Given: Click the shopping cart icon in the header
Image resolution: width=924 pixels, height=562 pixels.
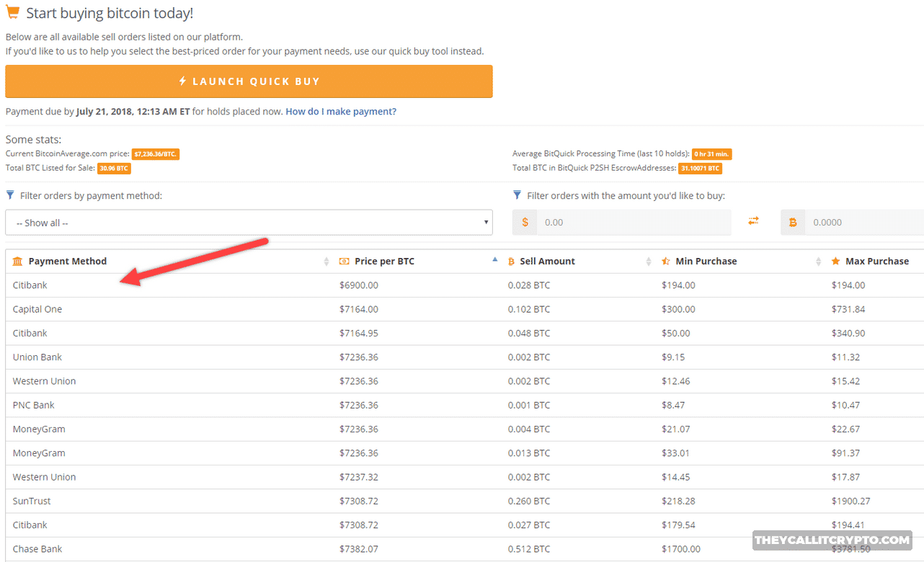Looking at the screenshot, I should [12, 12].
